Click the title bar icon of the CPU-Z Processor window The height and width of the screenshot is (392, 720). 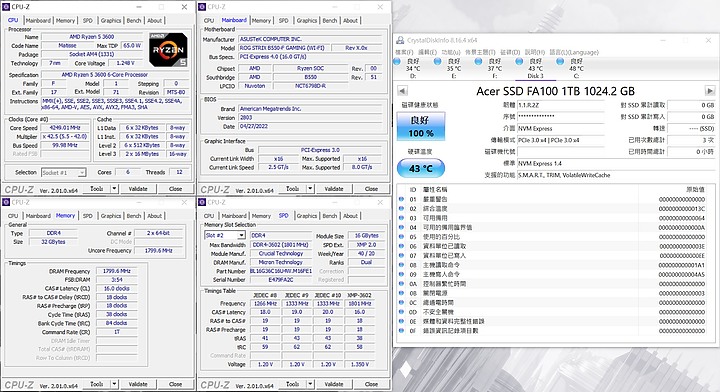[x=6, y=7]
